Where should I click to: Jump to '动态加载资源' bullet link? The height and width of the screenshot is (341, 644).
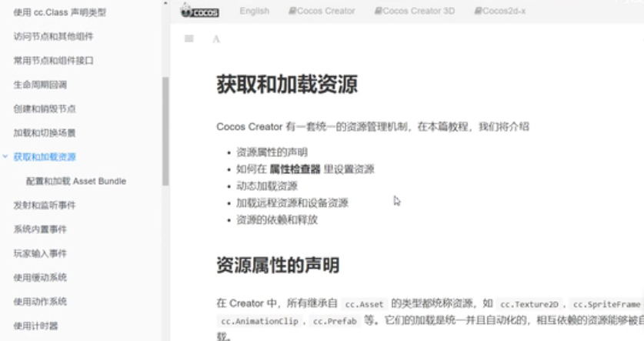tap(267, 186)
